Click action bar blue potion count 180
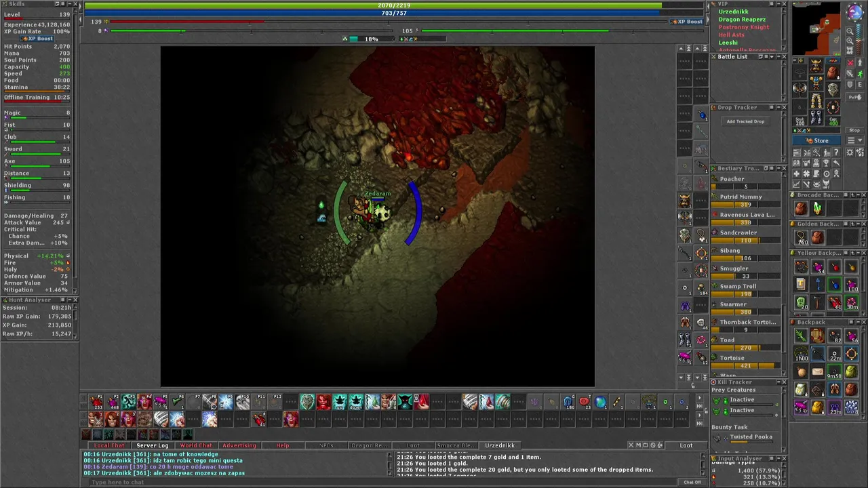The width and height of the screenshot is (868, 488). coord(569,402)
